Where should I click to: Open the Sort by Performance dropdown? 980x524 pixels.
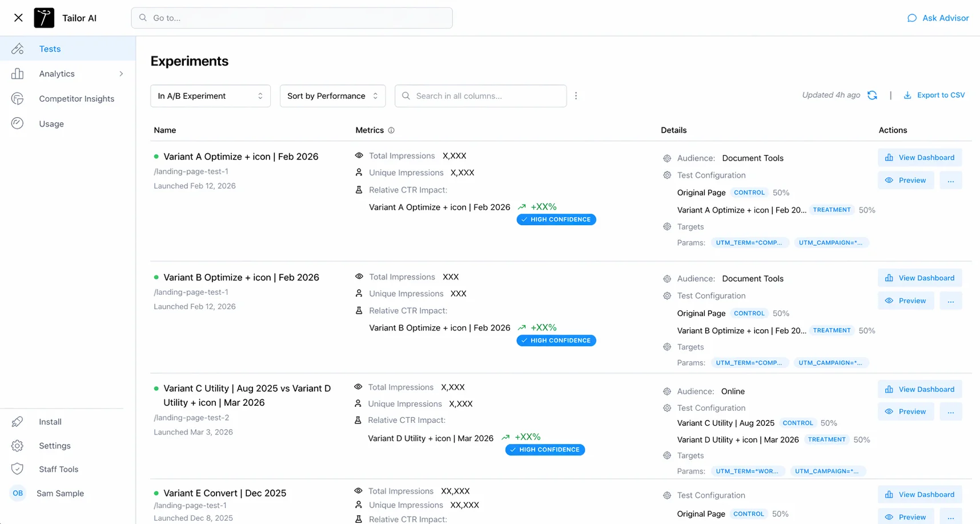[x=332, y=96]
